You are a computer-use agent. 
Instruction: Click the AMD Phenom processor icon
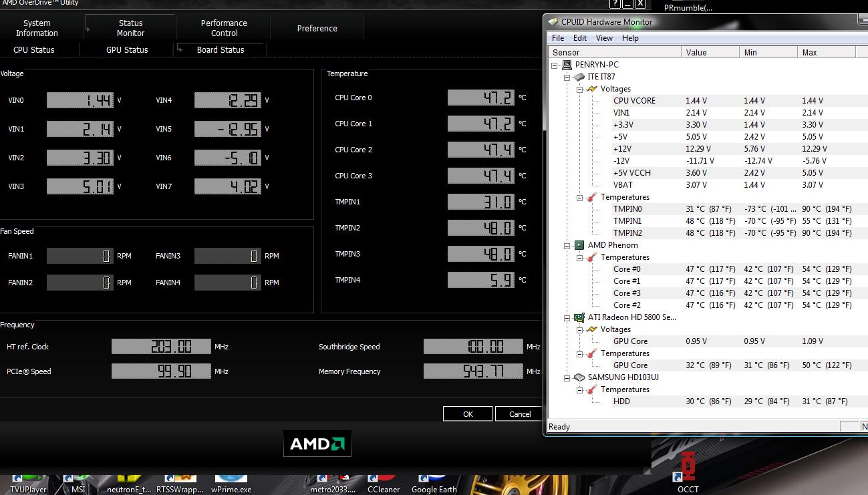(579, 245)
